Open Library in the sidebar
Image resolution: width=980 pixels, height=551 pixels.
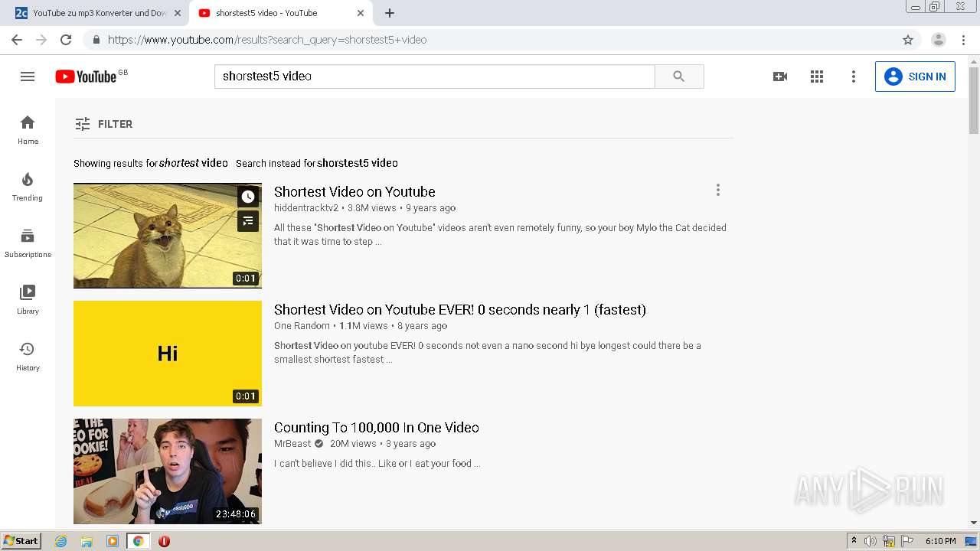click(28, 300)
